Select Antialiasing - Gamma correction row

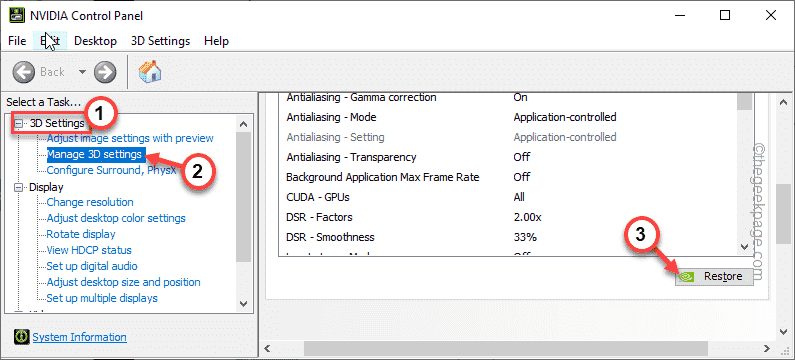pyautogui.click(x=509, y=97)
